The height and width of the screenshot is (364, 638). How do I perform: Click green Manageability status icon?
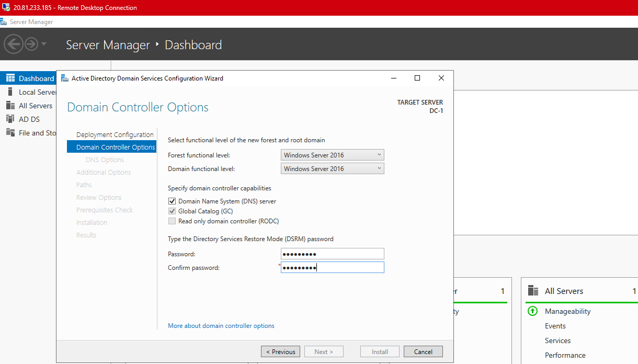(532, 311)
